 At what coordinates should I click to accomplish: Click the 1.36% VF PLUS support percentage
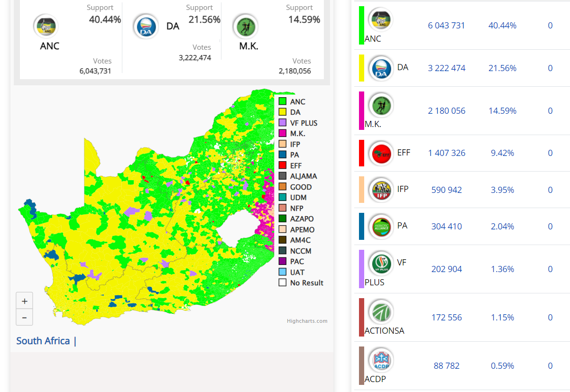click(502, 269)
